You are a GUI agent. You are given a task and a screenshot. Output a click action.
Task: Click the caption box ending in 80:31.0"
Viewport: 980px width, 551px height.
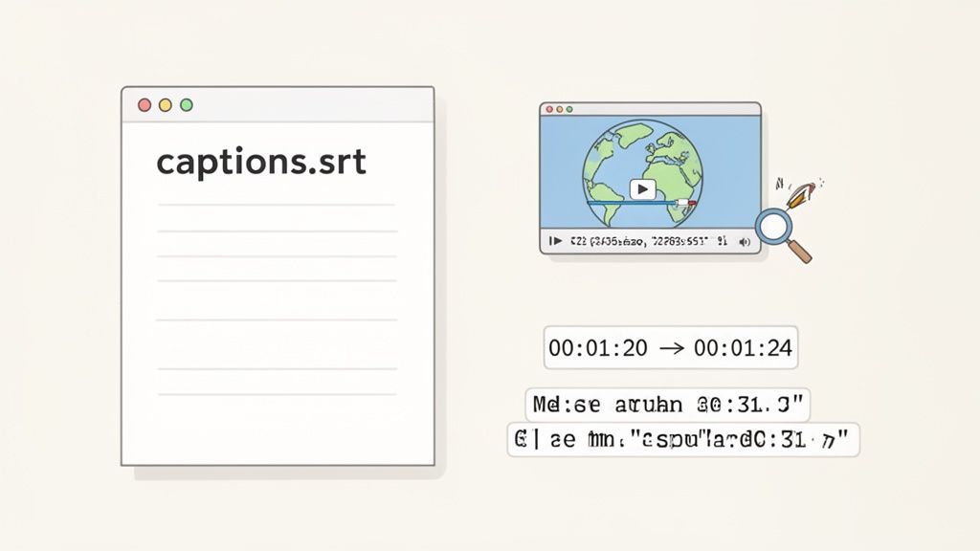pyautogui.click(x=668, y=405)
